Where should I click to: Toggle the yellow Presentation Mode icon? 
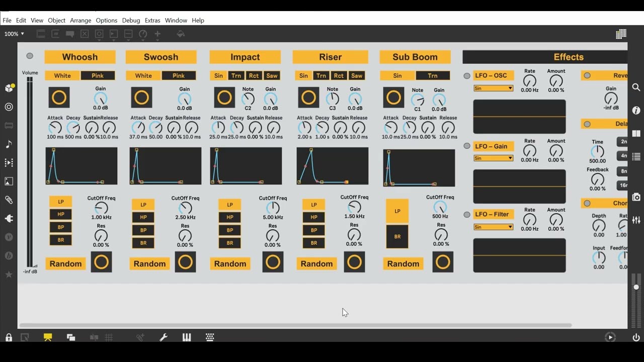(48, 337)
